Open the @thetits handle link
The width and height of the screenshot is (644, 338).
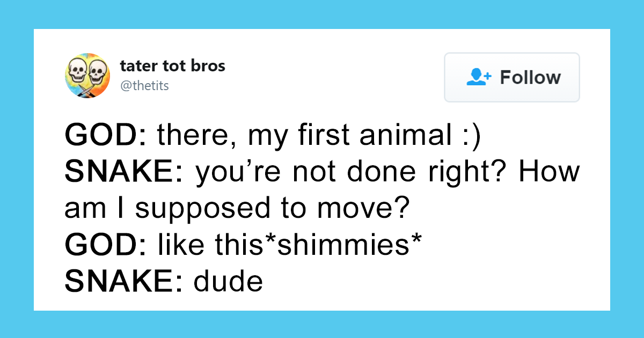pyautogui.click(x=144, y=85)
